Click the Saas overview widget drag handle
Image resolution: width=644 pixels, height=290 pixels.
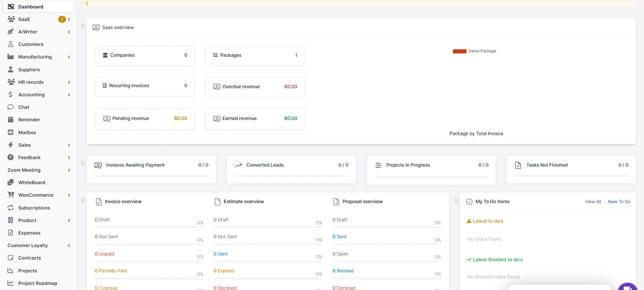coord(83,26)
